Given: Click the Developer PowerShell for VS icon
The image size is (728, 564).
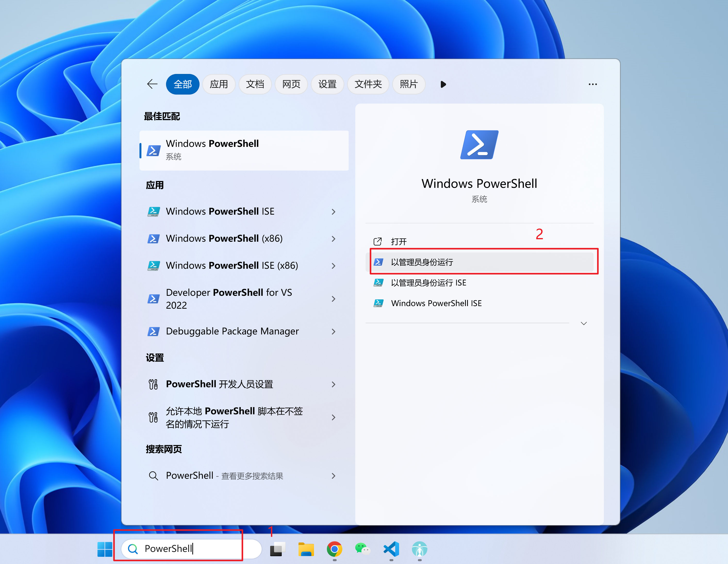Looking at the screenshot, I should 154,299.
